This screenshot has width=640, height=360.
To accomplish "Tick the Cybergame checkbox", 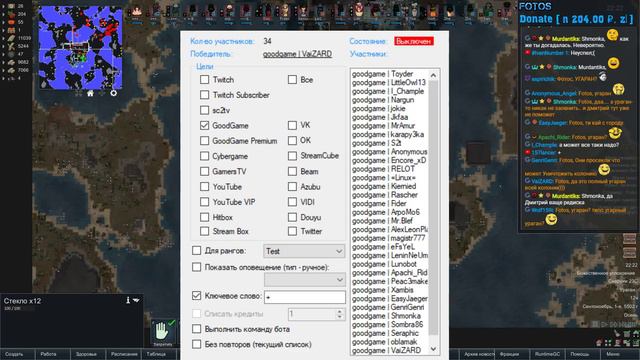I will 204,156.
